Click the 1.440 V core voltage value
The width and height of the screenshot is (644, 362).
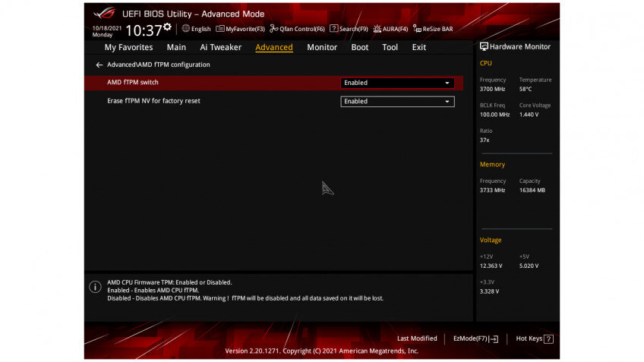529,115
